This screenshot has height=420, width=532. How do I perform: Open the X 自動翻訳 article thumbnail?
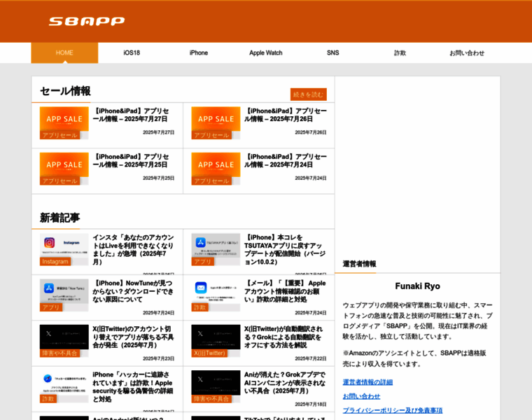216,337
